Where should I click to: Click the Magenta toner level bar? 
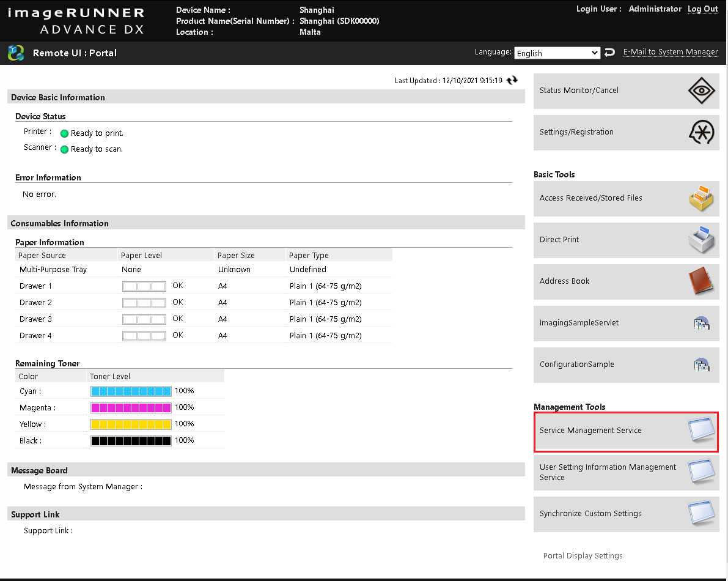(x=131, y=408)
